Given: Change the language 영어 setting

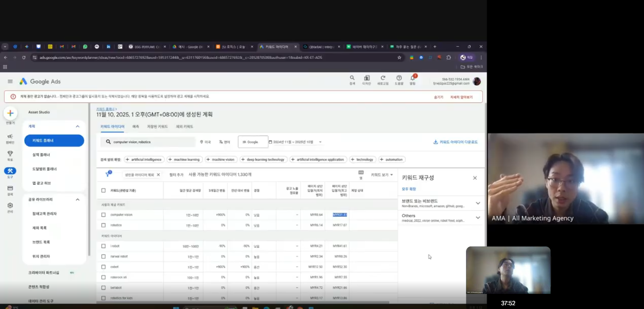Looking at the screenshot, I should tap(225, 142).
